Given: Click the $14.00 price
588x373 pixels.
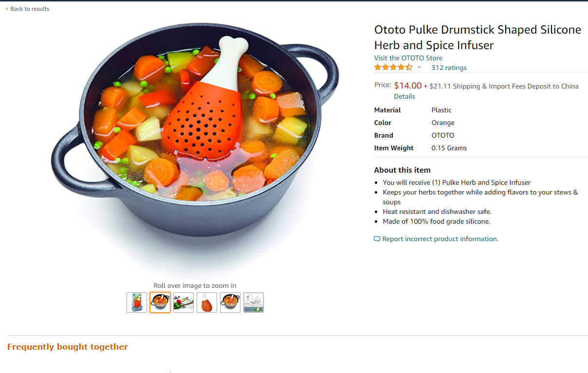Looking at the screenshot, I should point(408,86).
